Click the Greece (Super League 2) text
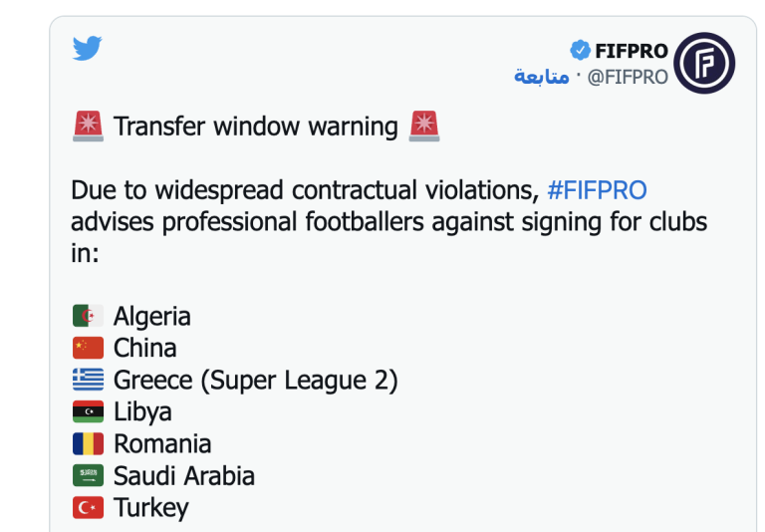Image resolution: width=765 pixels, height=532 pixels. click(256, 381)
